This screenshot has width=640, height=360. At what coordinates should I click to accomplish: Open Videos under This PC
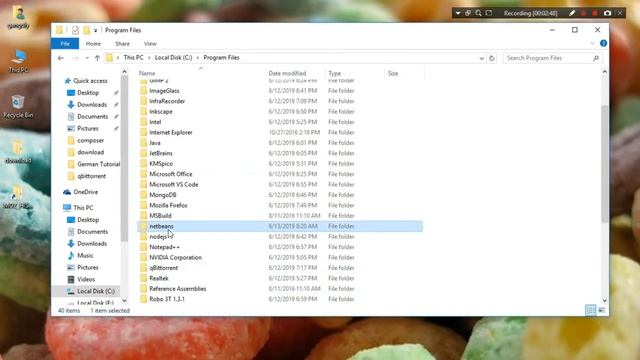coord(86,279)
